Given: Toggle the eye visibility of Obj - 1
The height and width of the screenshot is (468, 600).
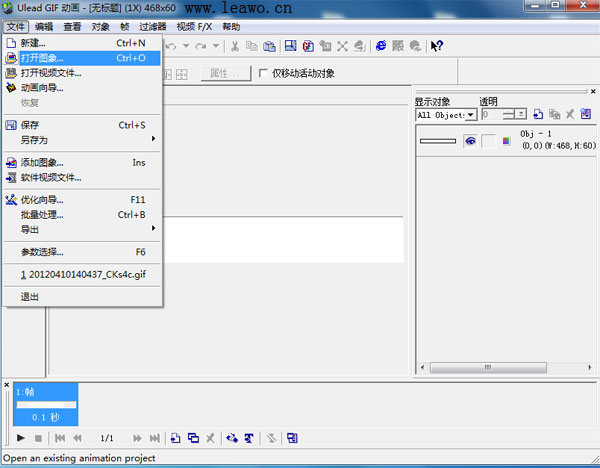Looking at the screenshot, I should pos(470,141).
